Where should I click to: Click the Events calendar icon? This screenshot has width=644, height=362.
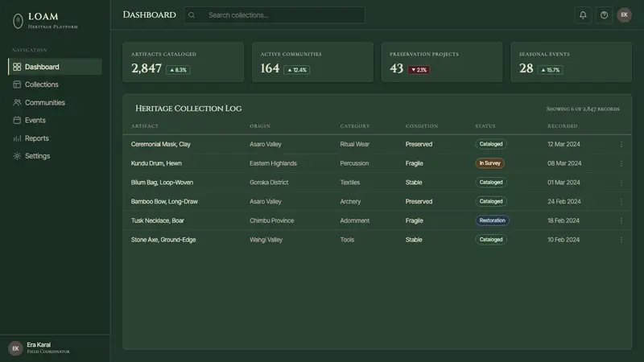coord(17,120)
